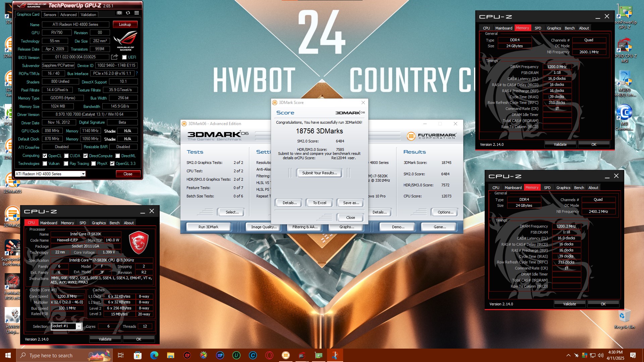Image resolution: width=644 pixels, height=362 pixels.
Task: Open Microsoft Store from taskbar
Action: (x=138, y=355)
